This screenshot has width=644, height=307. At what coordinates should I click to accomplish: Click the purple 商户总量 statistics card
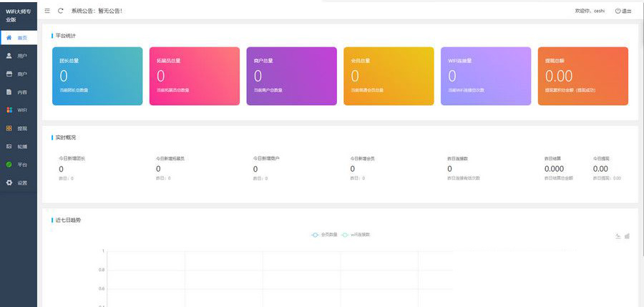coord(292,76)
